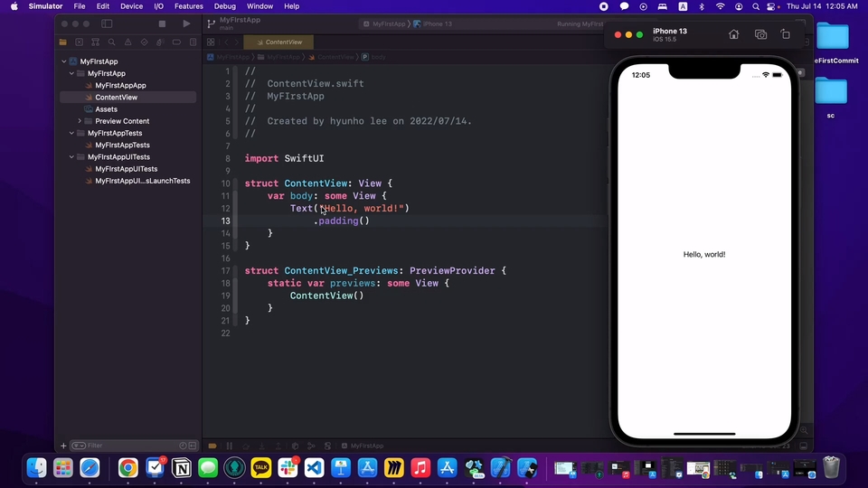
Task: Click the body breadcrumb in jump bar
Action: [x=373, y=57]
